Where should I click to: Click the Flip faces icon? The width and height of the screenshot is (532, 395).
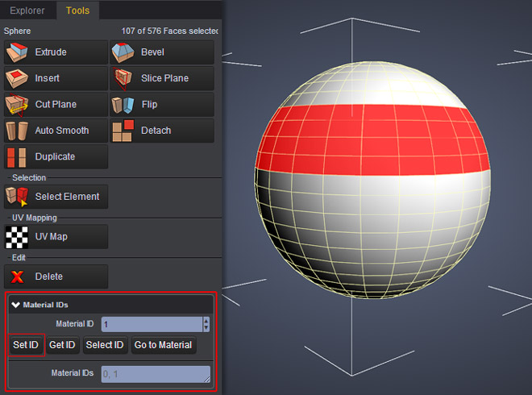123,105
